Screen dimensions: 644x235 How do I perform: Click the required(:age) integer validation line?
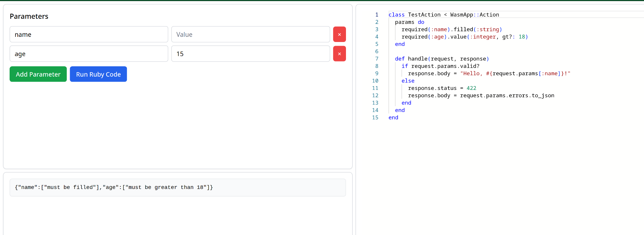465,37
